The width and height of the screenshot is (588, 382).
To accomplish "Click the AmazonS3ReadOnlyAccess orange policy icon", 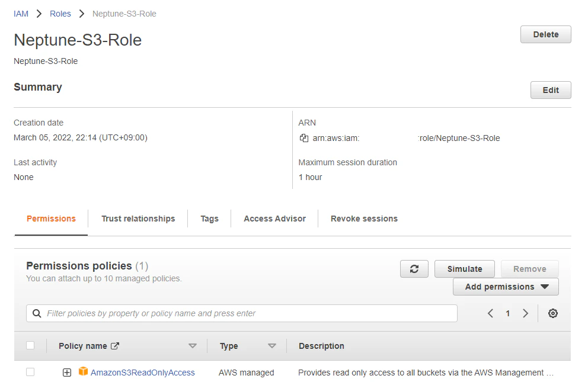I will tap(83, 371).
